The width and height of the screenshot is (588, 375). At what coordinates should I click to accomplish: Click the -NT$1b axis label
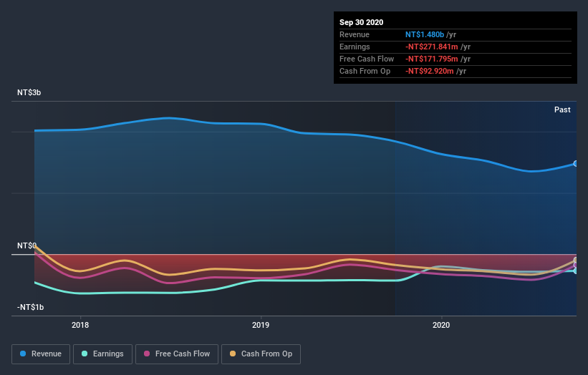(x=30, y=307)
